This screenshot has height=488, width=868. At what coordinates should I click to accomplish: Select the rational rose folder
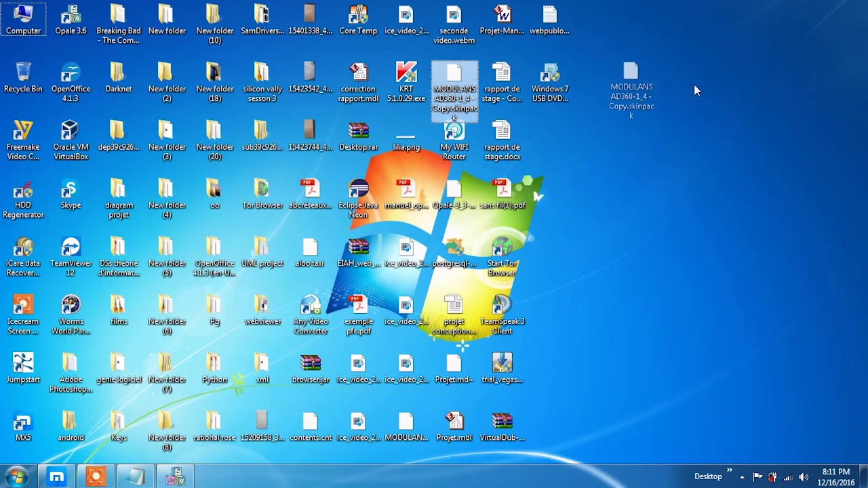(214, 427)
